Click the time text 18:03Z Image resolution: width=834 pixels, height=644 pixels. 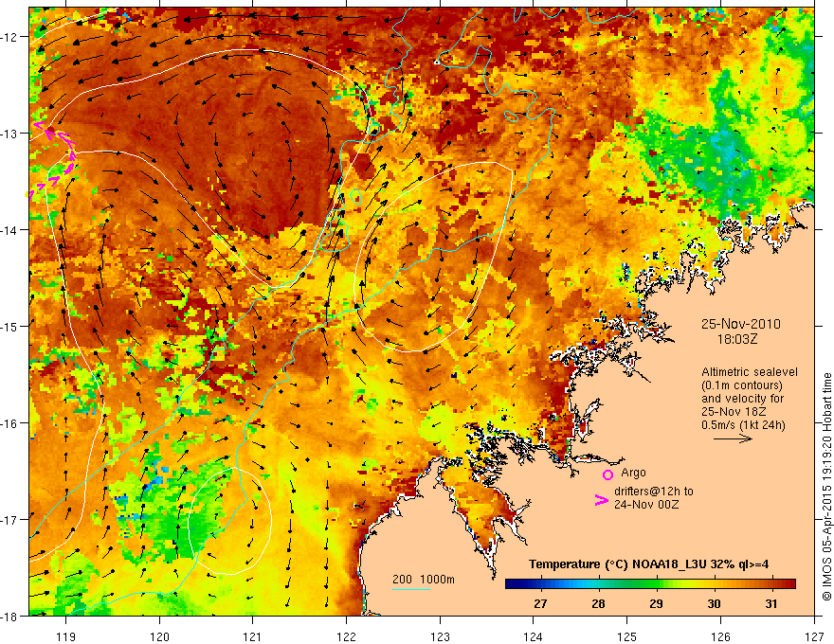737,339
